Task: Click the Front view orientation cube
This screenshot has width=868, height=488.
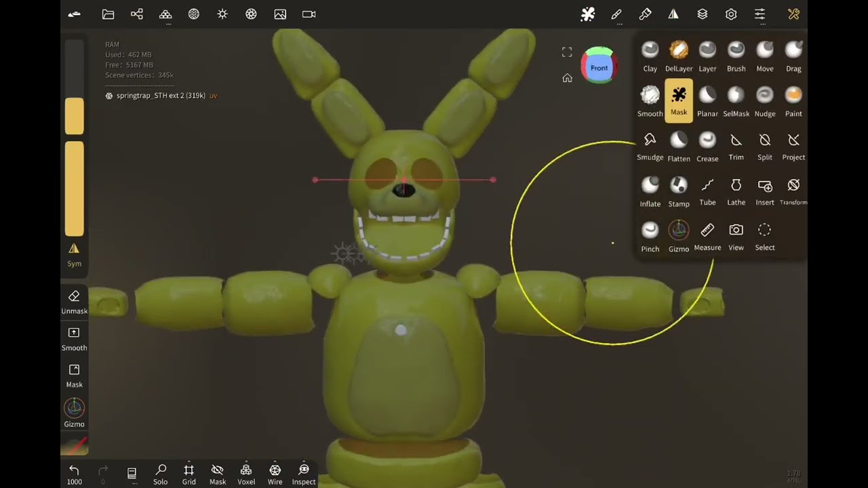Action: (598, 66)
